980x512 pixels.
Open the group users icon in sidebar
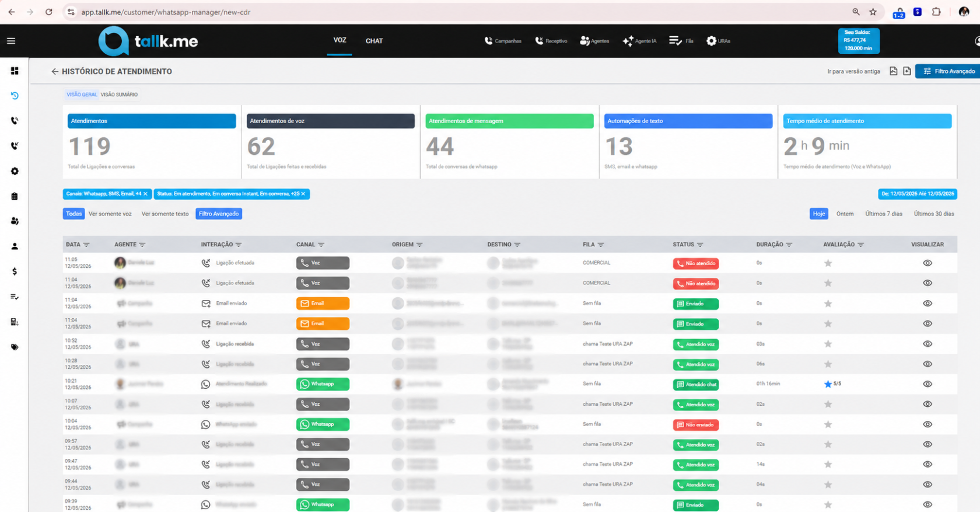(15, 221)
